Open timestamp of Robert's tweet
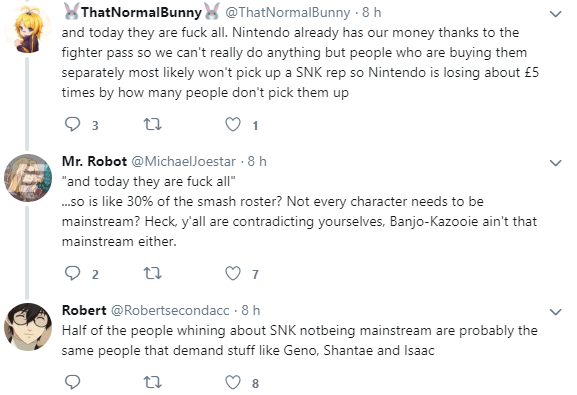The image size is (577, 395). coord(251,310)
